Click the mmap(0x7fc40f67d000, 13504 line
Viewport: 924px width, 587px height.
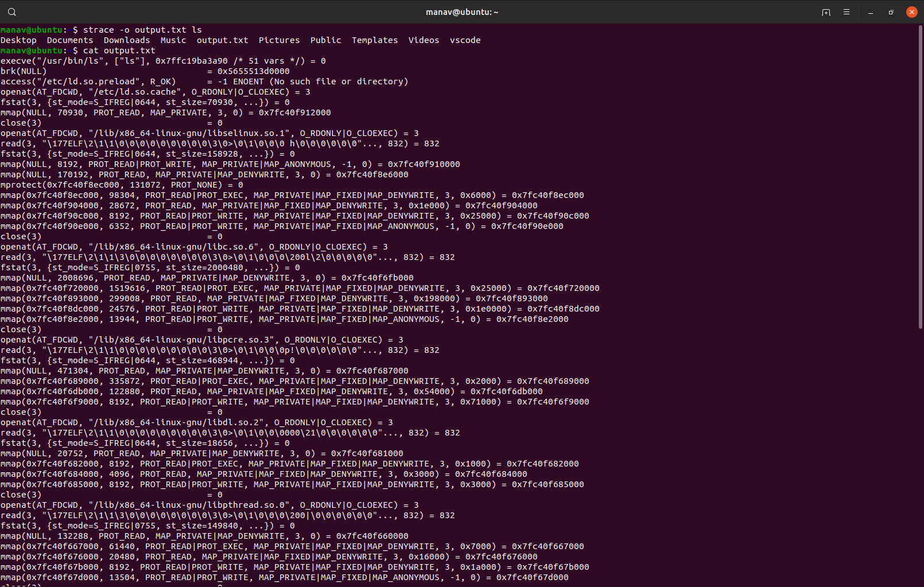(285, 577)
